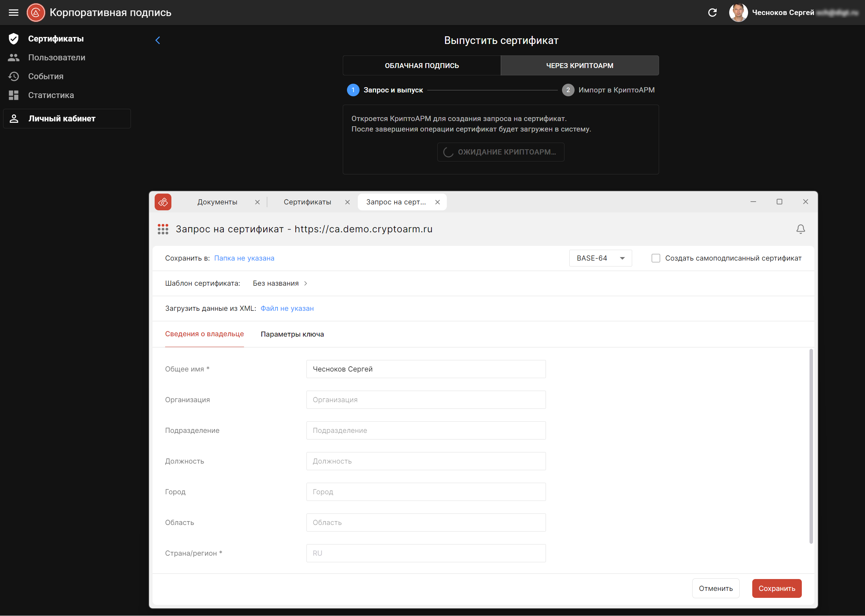The height and width of the screenshot is (616, 865).
Task: Open the hamburger menu in the top bar
Action: [x=14, y=13]
